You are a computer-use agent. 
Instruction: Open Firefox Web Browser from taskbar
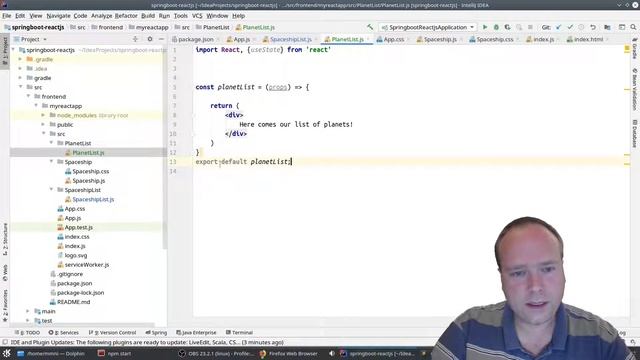[x=288, y=353]
